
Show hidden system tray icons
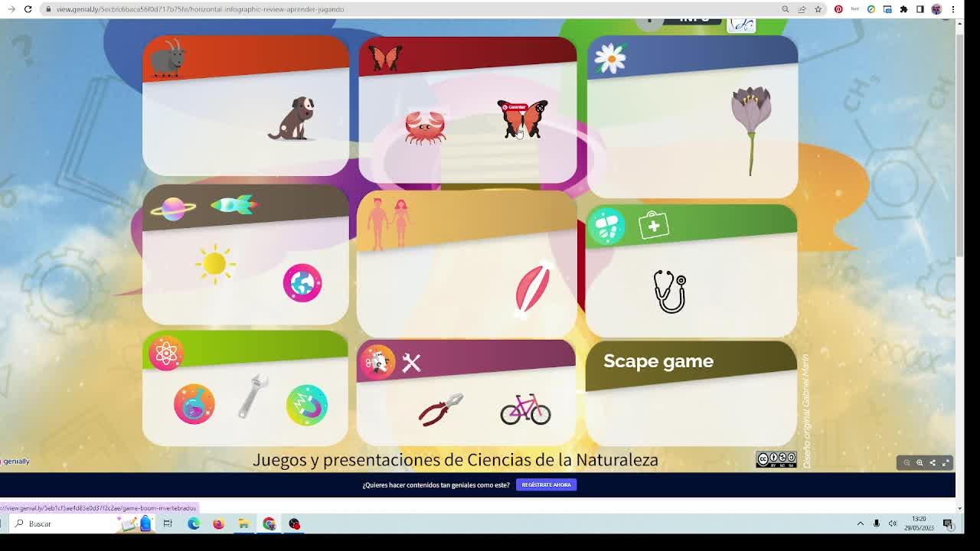click(861, 523)
